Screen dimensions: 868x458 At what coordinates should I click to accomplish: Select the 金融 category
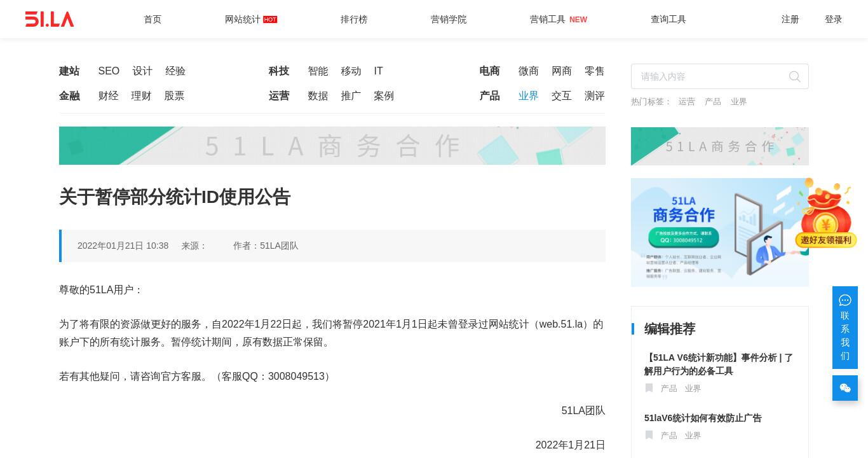[69, 96]
